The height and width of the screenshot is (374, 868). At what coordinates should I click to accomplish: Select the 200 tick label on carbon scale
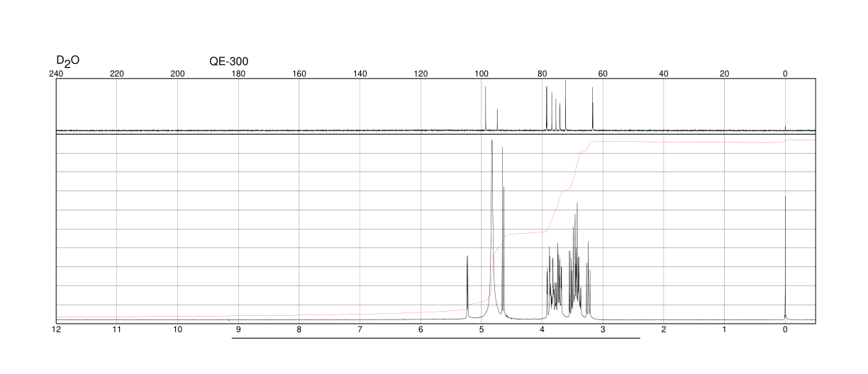[178, 74]
